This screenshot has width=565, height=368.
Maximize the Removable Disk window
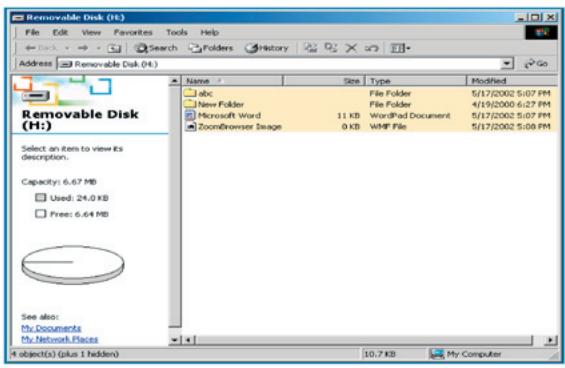535,17
